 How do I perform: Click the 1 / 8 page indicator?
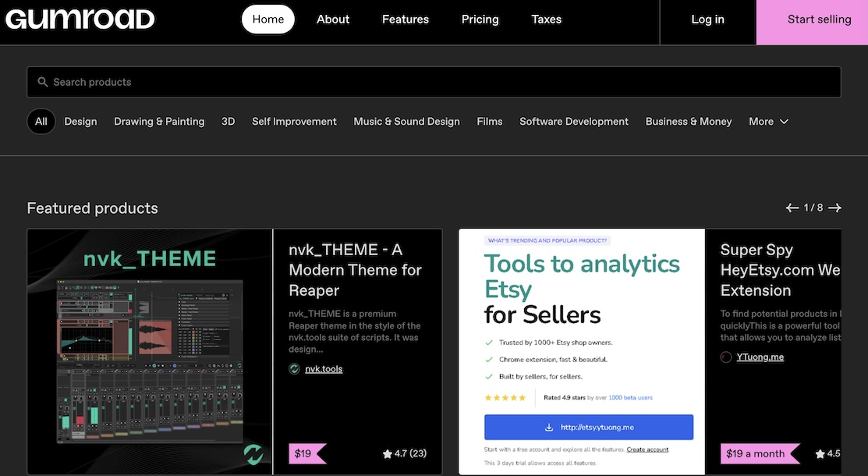point(813,208)
